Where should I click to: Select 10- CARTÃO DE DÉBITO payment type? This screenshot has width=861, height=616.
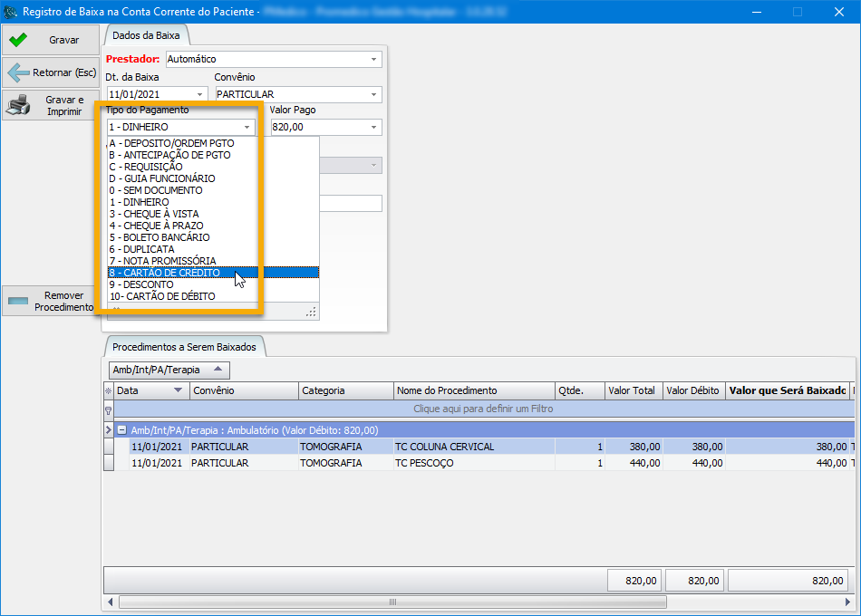(163, 296)
